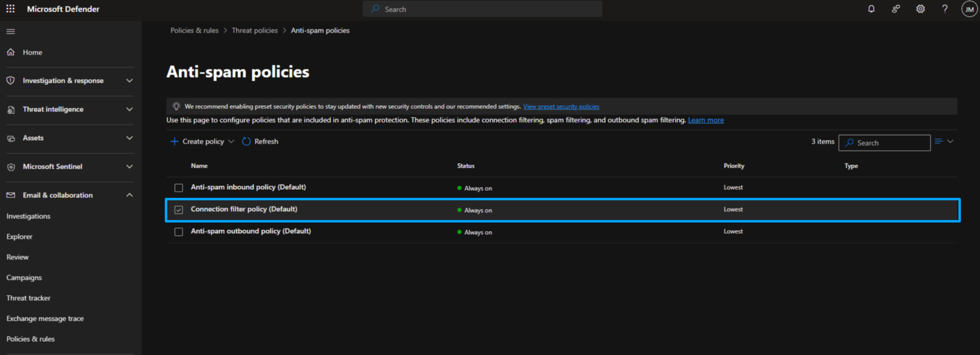Open the app launcher waffle icon
980x355 pixels.
(x=10, y=9)
